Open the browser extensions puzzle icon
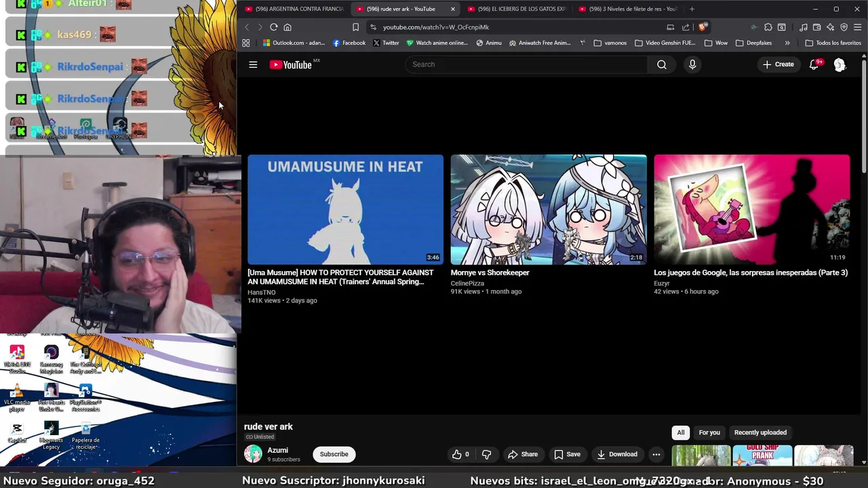This screenshot has width=868, height=488. (x=768, y=27)
